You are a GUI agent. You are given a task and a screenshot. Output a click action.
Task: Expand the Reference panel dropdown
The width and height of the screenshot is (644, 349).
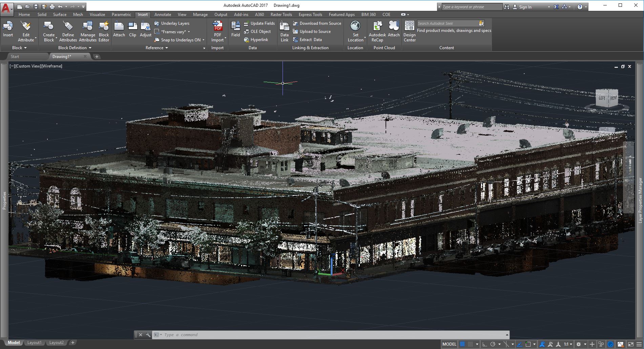tap(157, 48)
